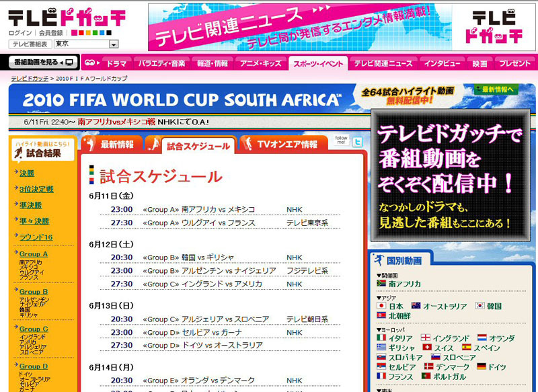Screen dimensions: 538x392
Task: Click the England flag icon
Action: pos(426,338)
